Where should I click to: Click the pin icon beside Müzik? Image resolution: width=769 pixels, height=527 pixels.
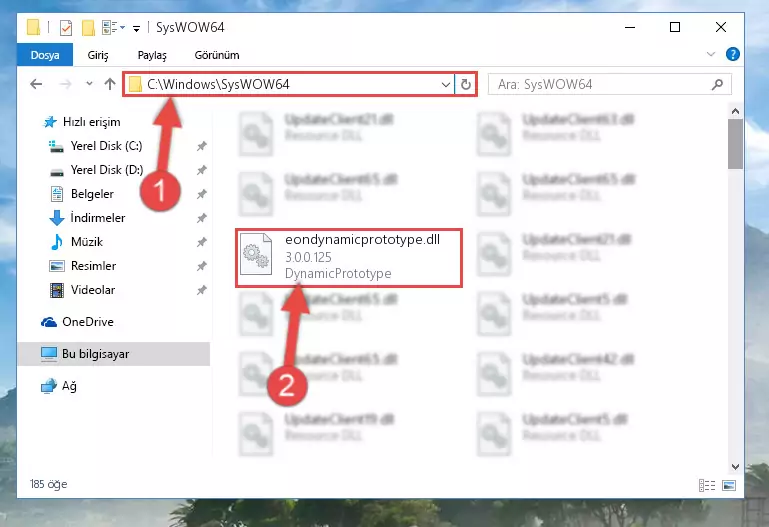pos(202,242)
